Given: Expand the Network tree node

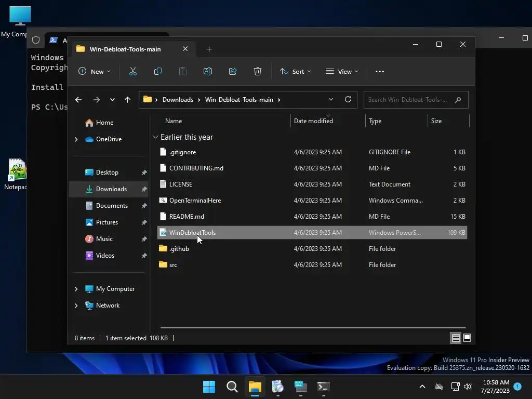Looking at the screenshot, I should [x=76, y=305].
